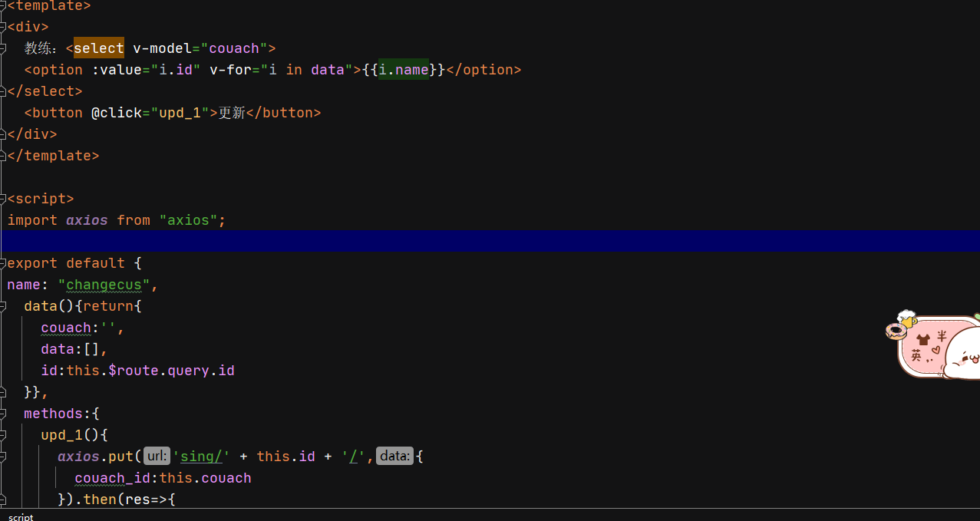
Task: Click the 教练： label text
Action: click(41, 48)
